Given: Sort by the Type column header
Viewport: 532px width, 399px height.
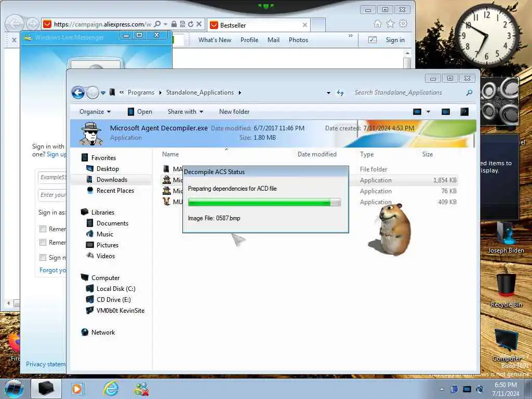Looking at the screenshot, I should [366, 154].
